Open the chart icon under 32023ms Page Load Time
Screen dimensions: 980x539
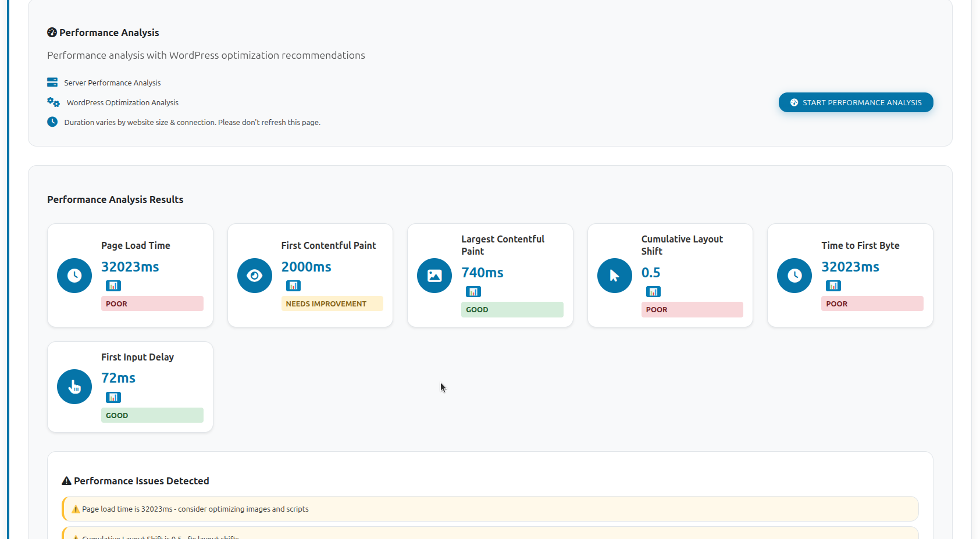click(113, 285)
